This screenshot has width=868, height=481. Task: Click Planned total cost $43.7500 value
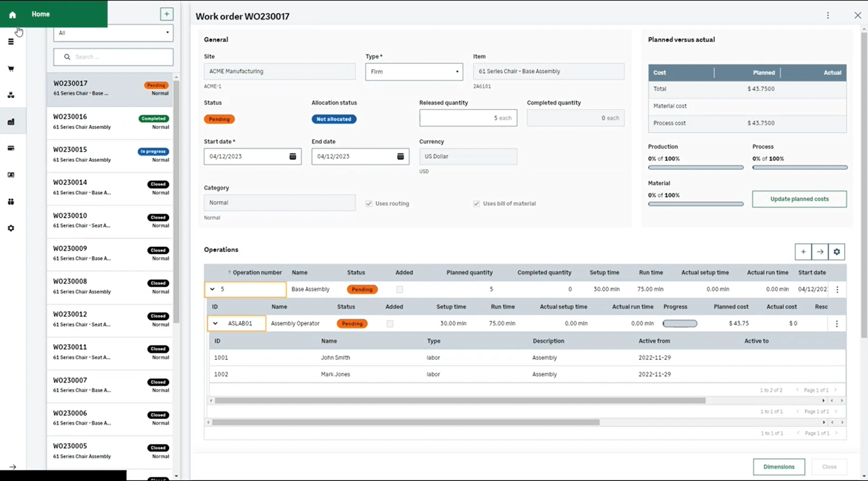coord(761,89)
